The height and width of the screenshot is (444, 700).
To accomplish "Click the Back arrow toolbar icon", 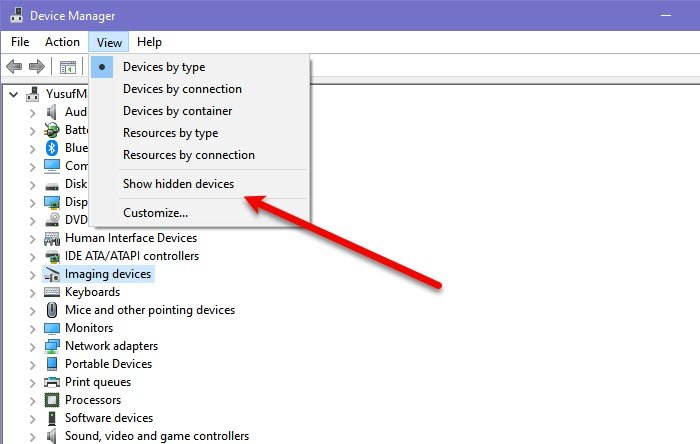I will point(14,67).
